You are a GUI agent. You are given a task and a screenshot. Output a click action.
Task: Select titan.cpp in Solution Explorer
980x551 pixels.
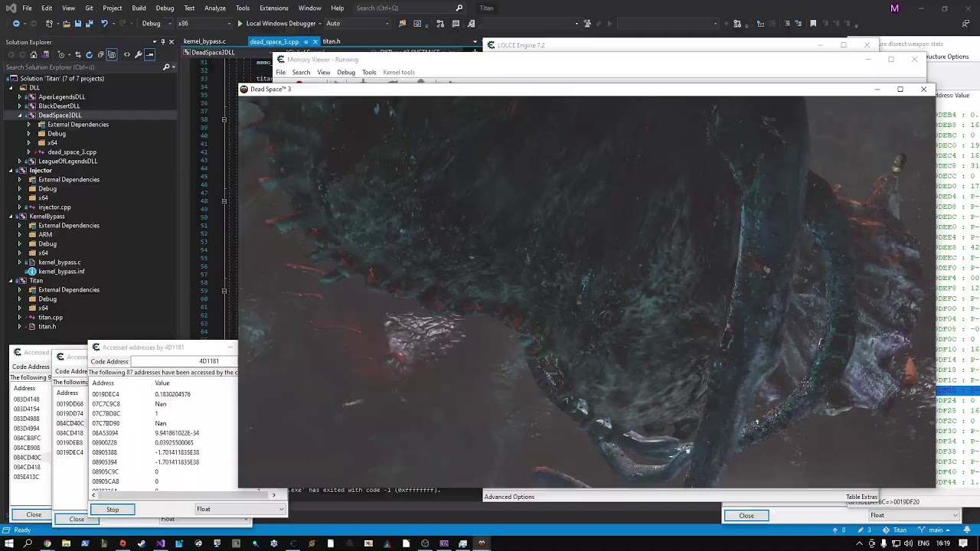tap(51, 318)
